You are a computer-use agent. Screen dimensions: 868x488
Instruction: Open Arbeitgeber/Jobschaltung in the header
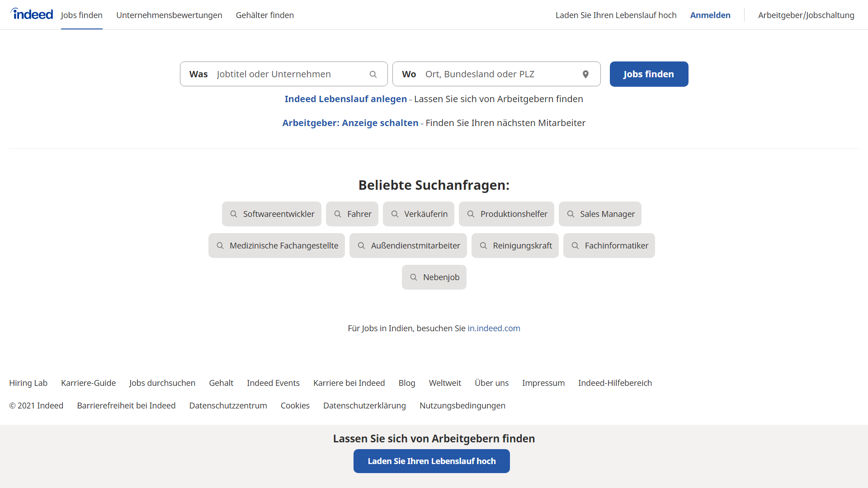tap(806, 15)
